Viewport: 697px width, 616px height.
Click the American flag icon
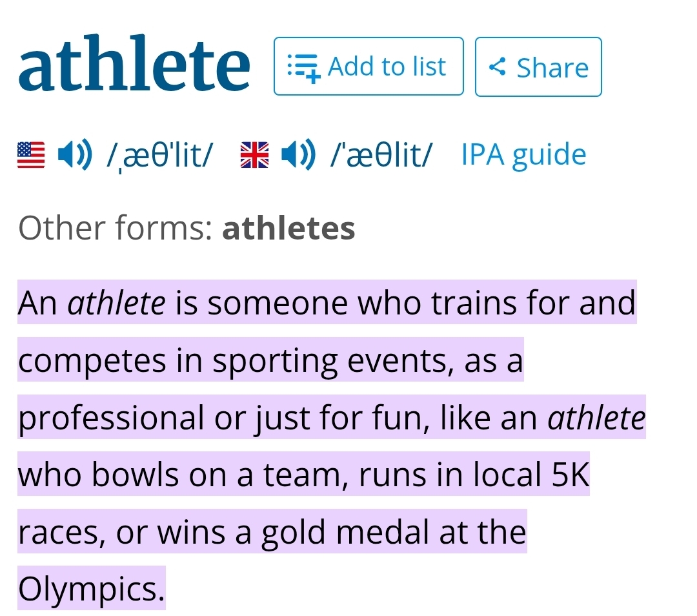click(31, 155)
